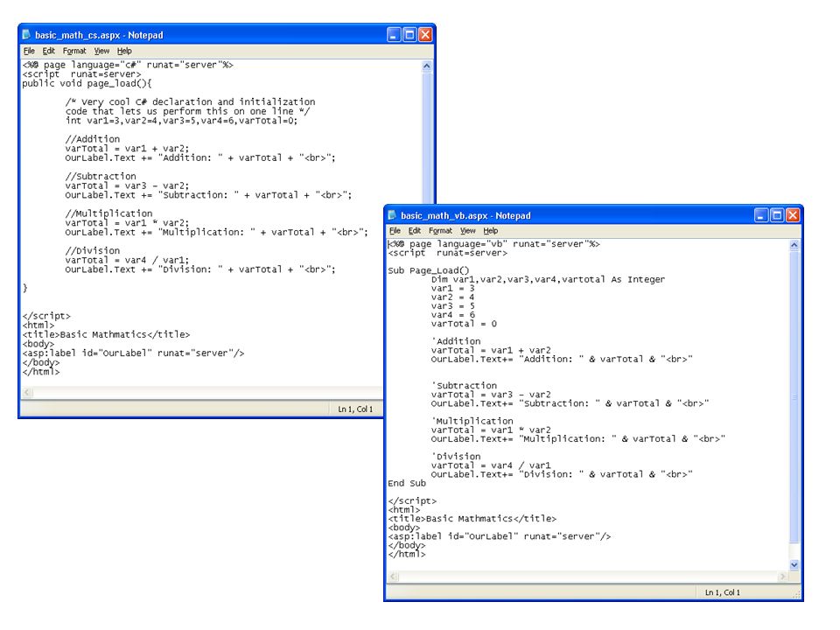Click the 'varTotal = 0' line in VB file

pos(464,324)
